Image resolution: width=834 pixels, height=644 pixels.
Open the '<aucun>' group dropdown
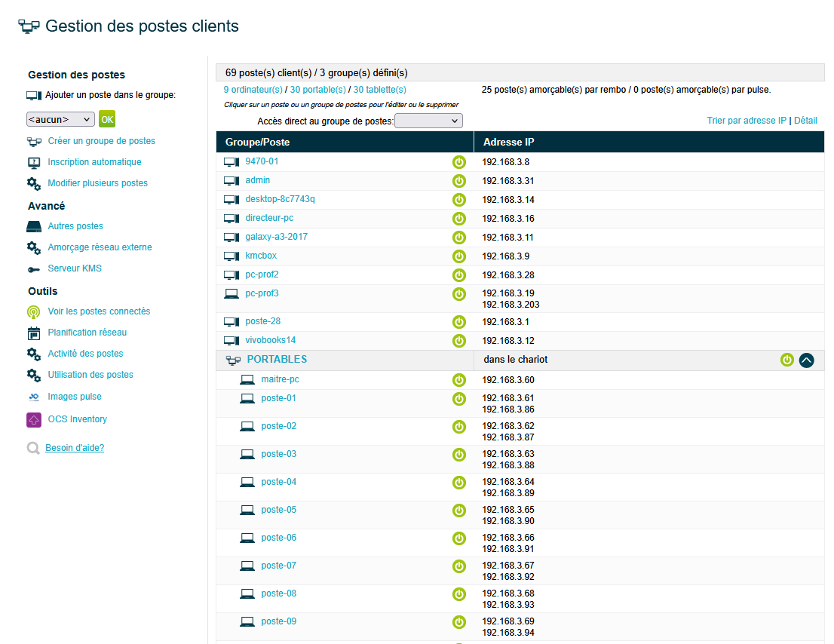click(60, 119)
